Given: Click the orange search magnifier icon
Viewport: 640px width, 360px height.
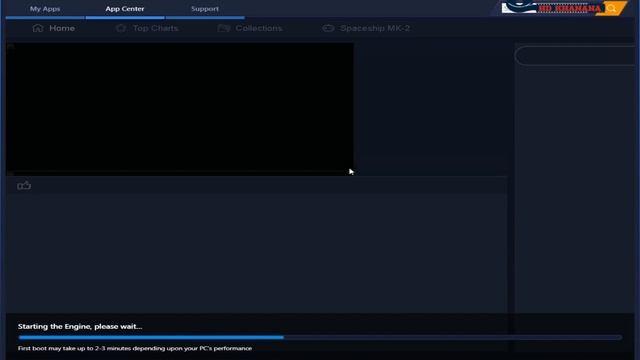Looking at the screenshot, I should 611,9.
